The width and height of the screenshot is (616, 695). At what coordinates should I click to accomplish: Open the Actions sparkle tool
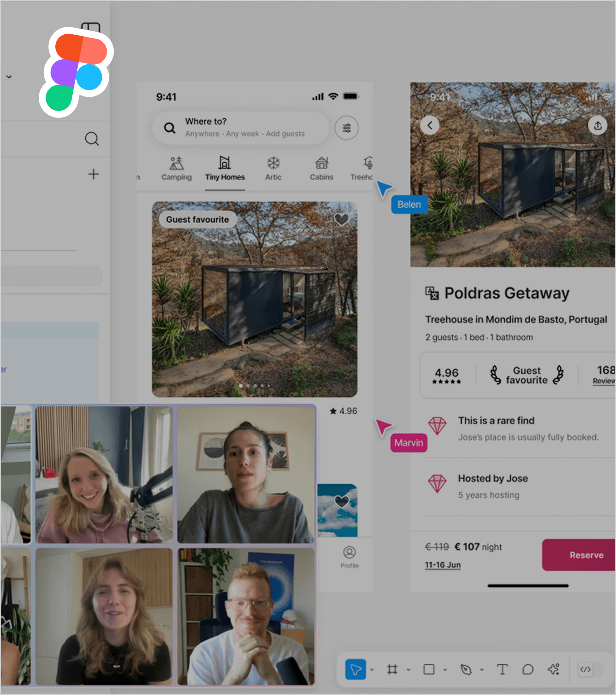pos(553,669)
